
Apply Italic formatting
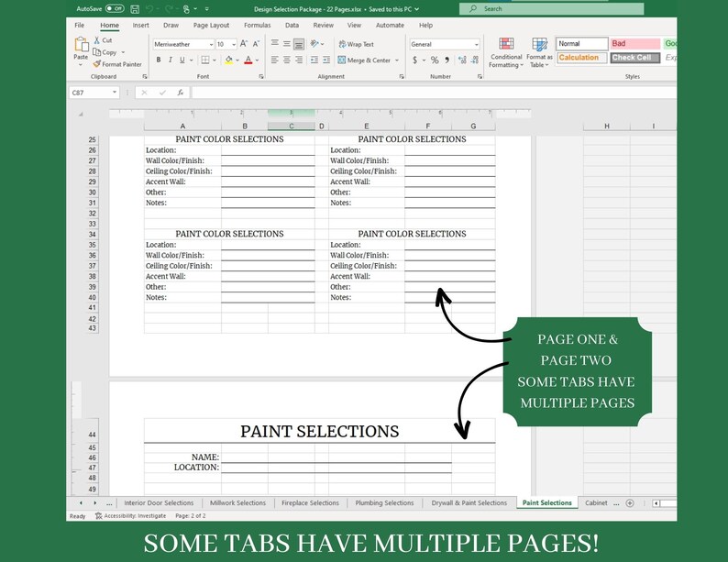[170, 60]
